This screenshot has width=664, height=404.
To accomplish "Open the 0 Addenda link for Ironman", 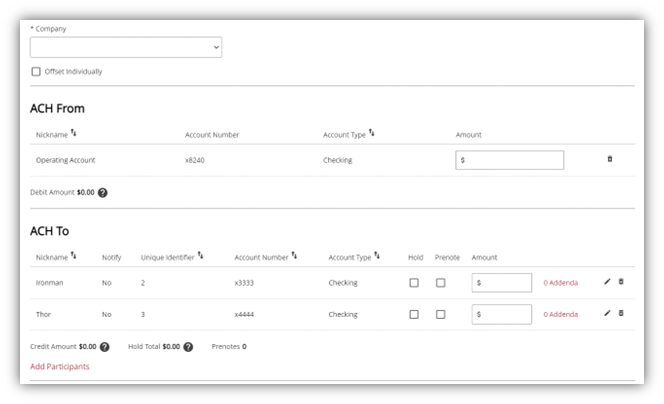I will tap(560, 283).
